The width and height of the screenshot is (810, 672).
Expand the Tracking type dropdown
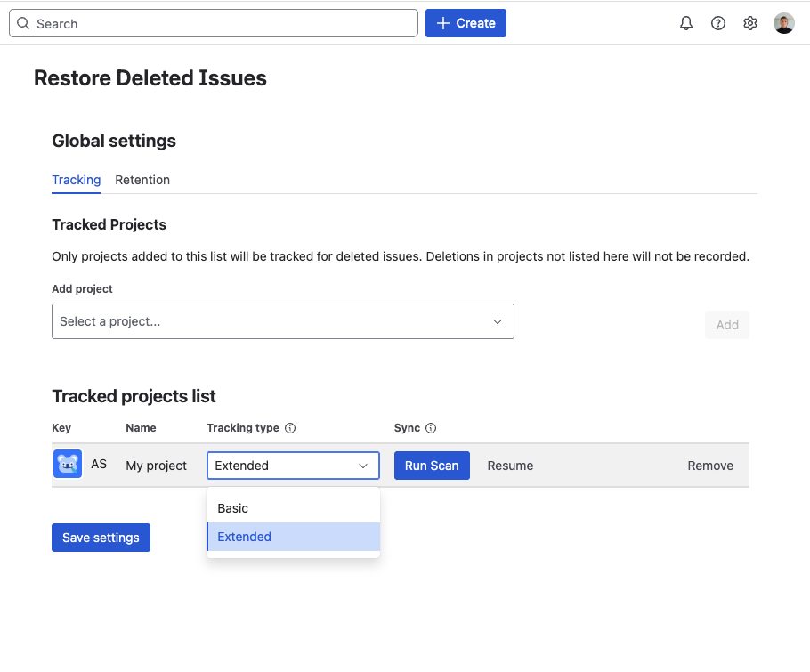[293, 465]
